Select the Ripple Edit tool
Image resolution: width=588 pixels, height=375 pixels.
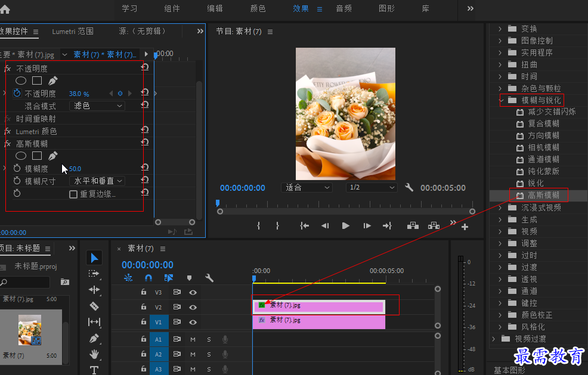pos(94,290)
